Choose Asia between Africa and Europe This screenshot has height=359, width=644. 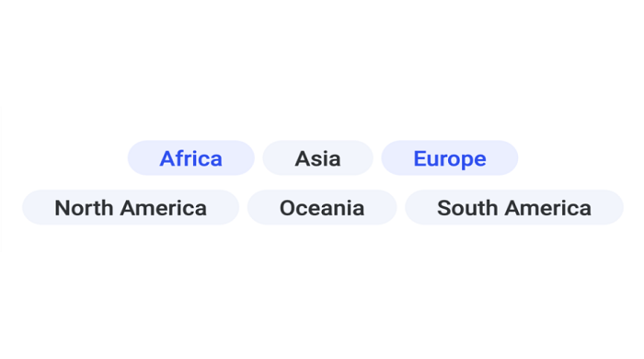click(x=318, y=158)
